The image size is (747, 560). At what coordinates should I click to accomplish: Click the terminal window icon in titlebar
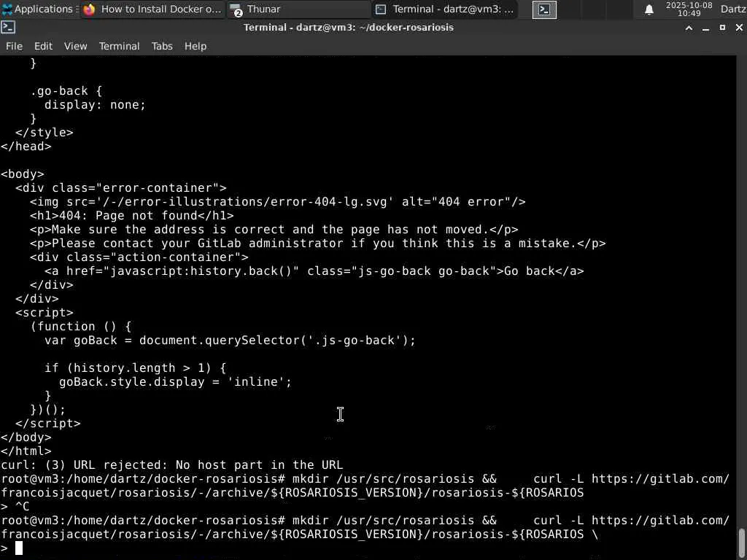[8, 27]
